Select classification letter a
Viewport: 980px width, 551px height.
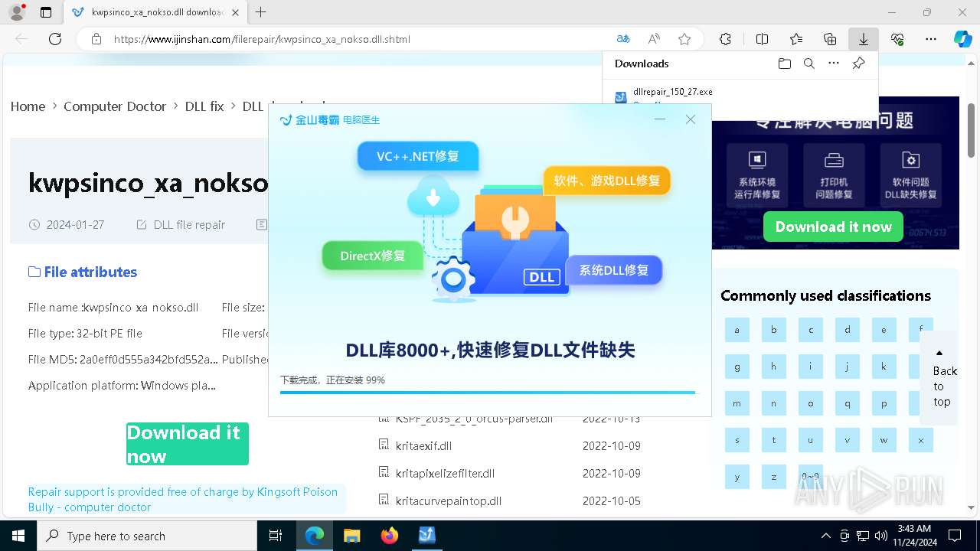click(x=737, y=330)
